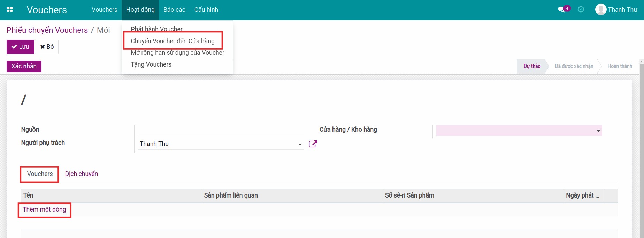Expand the Cửa hàng / Kho hàng dropdown
Image resolution: width=644 pixels, height=238 pixels.
tap(598, 131)
